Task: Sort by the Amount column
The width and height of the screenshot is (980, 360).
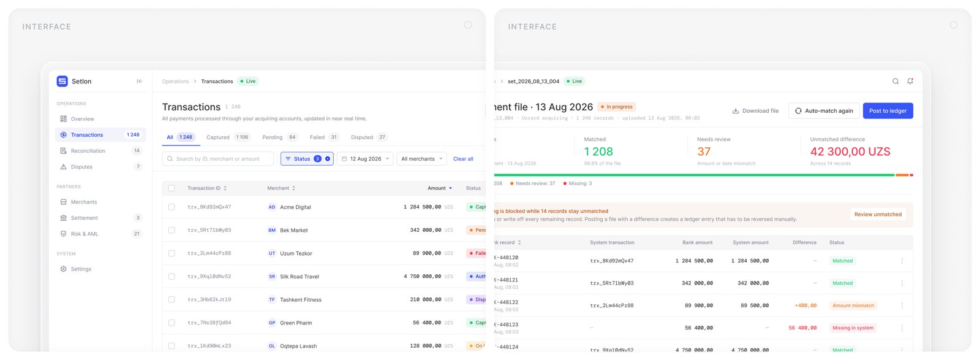Action: click(440, 188)
